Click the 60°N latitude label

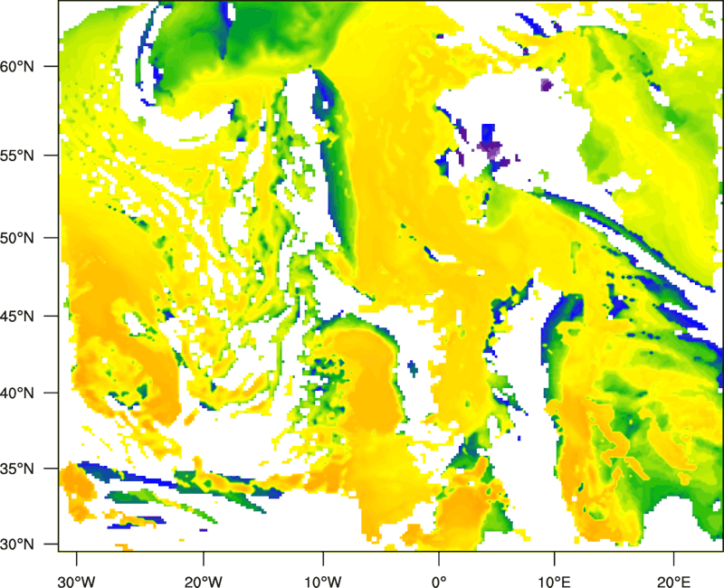tap(17, 66)
